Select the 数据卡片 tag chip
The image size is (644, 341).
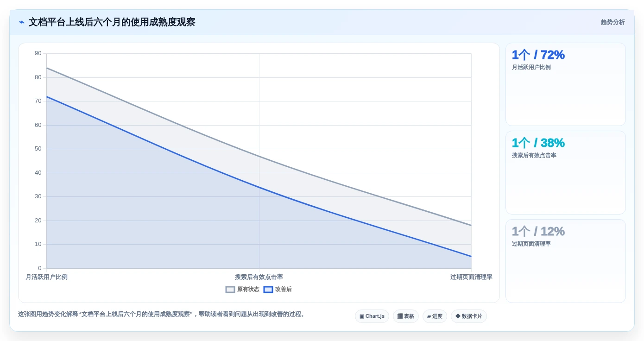tap(469, 316)
